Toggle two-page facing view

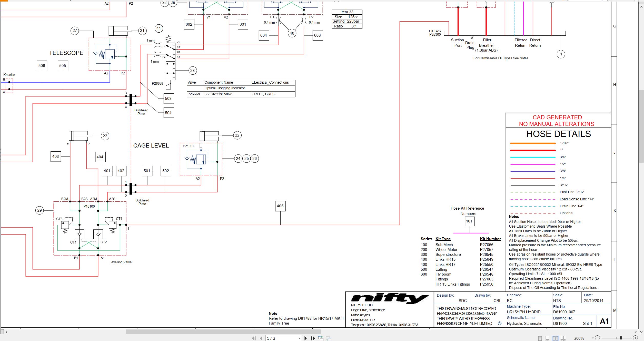[x=555, y=338]
